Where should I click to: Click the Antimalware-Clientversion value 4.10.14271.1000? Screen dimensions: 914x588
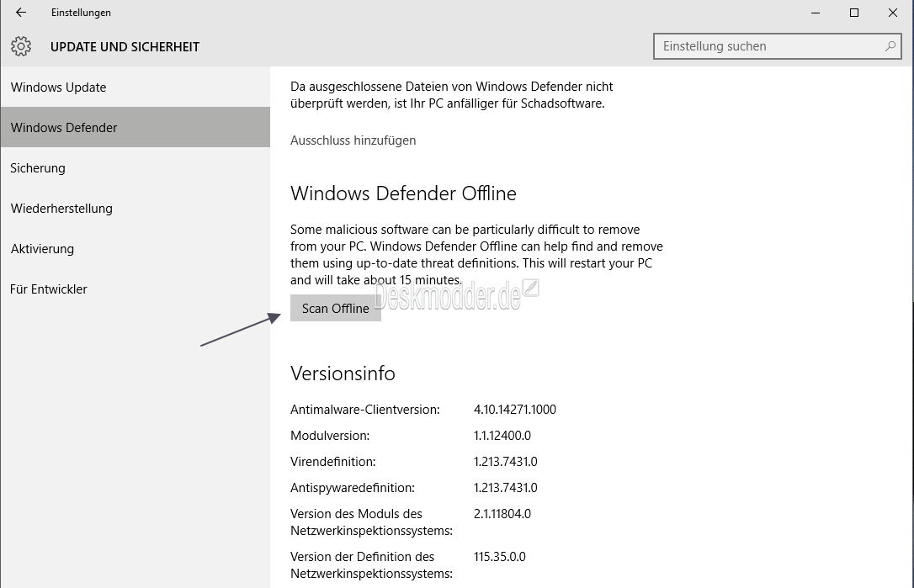coord(515,410)
